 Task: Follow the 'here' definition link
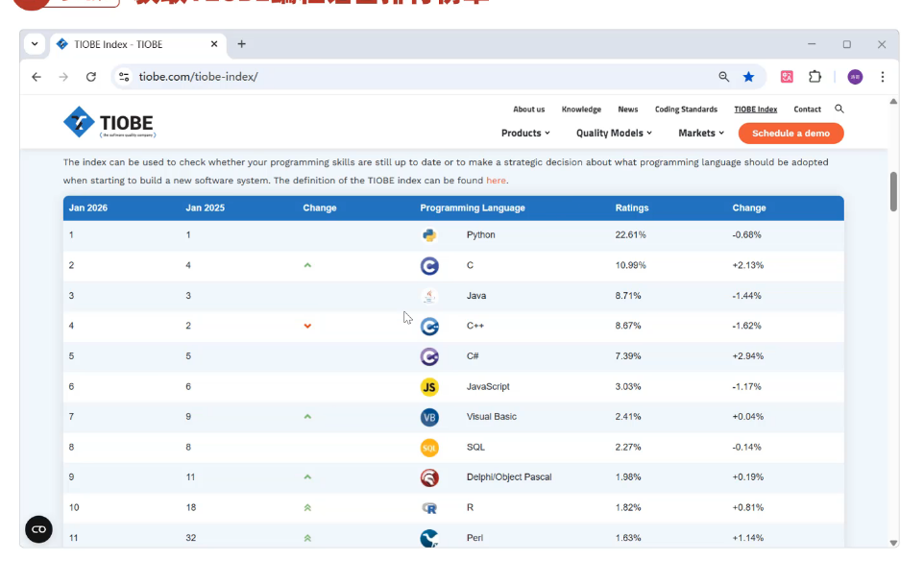[496, 181]
